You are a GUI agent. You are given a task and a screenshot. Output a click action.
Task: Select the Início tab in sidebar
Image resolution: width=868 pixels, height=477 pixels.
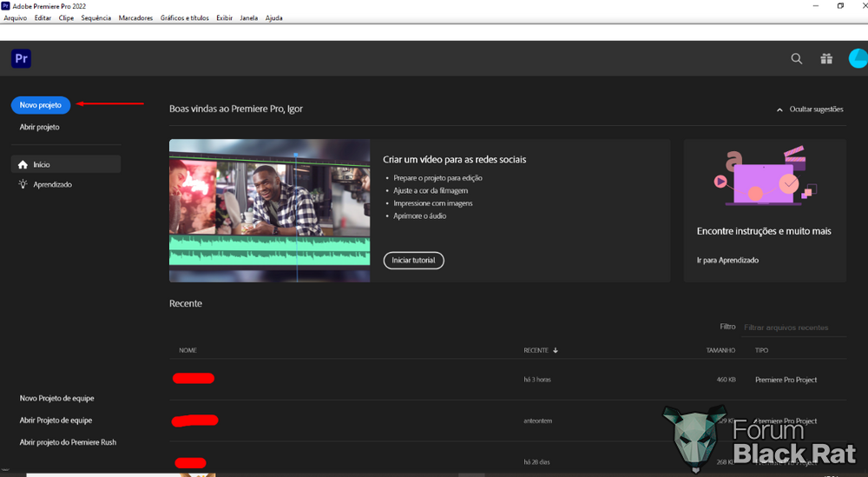(x=66, y=164)
